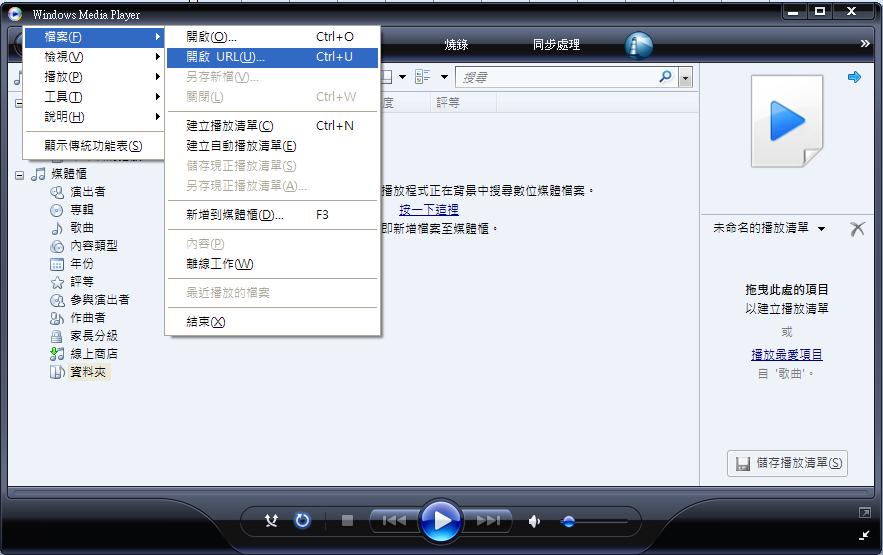Screen dimensions: 883x555
Task: Open the view options dropdown arrow
Action: (x=444, y=77)
